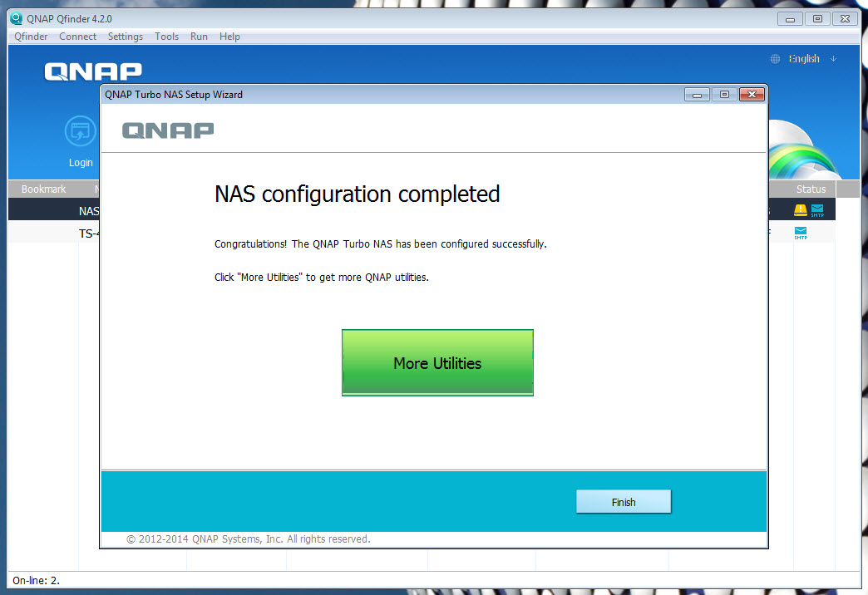Close the Qfinder main window
Image resolution: width=868 pixels, height=595 pixels.
click(846, 19)
